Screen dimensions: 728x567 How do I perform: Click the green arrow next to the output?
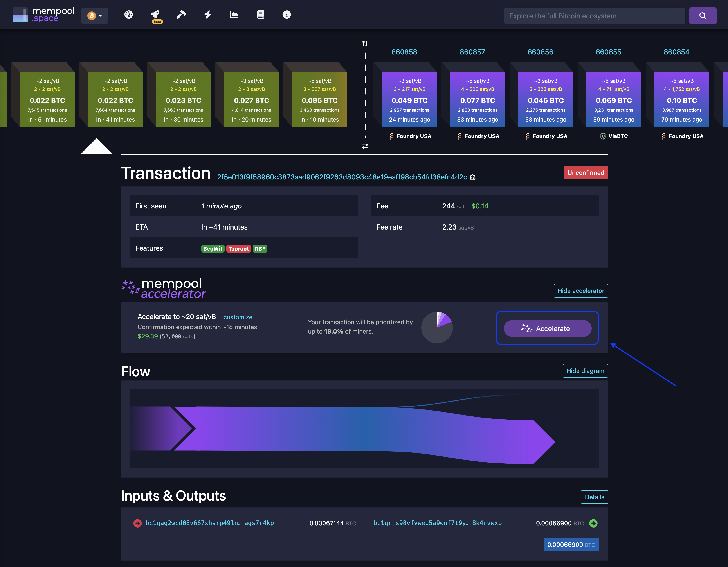pyautogui.click(x=593, y=523)
